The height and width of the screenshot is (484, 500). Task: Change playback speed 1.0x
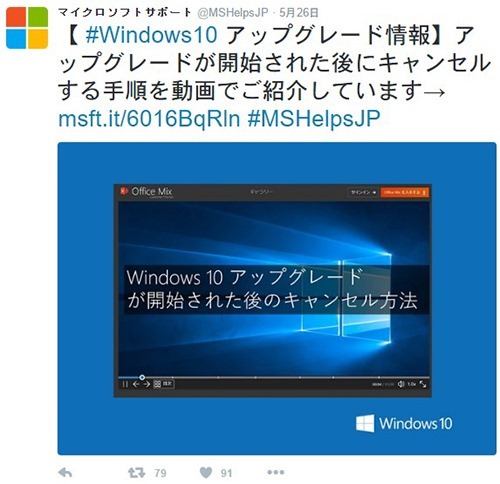[412, 384]
